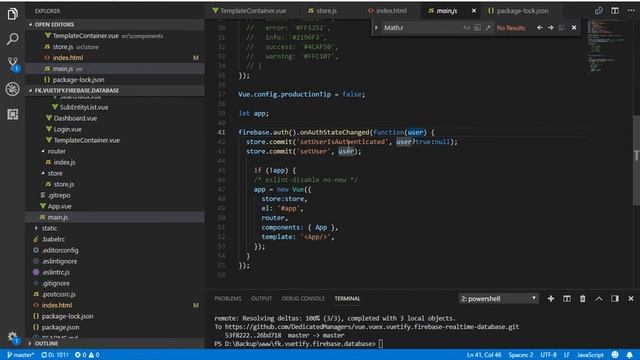This screenshot has width=640, height=360.
Task: Open errors and warnings count
Action: pos(87,355)
